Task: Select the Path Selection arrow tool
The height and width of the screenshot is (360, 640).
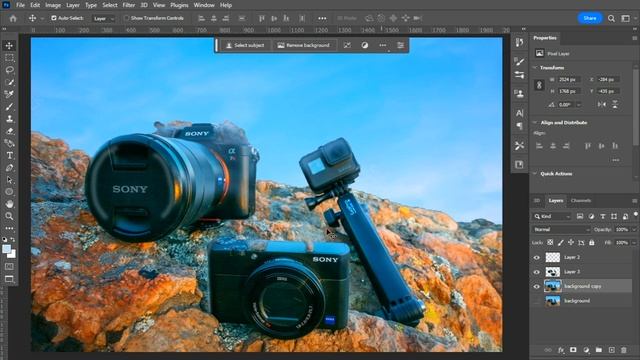Action: [x=9, y=180]
